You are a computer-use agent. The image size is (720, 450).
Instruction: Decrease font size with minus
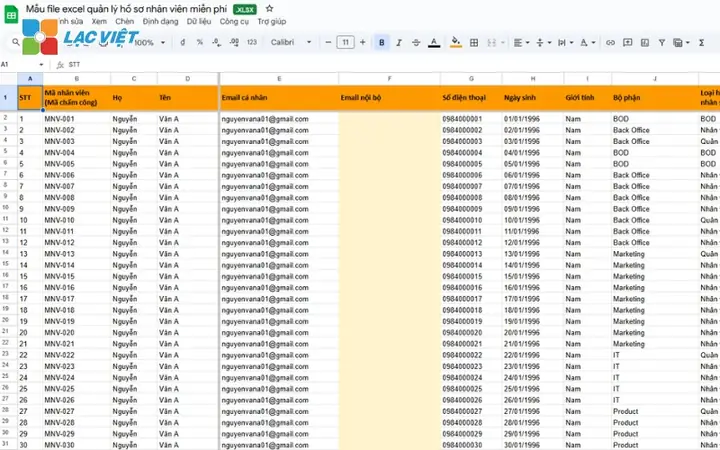point(328,42)
